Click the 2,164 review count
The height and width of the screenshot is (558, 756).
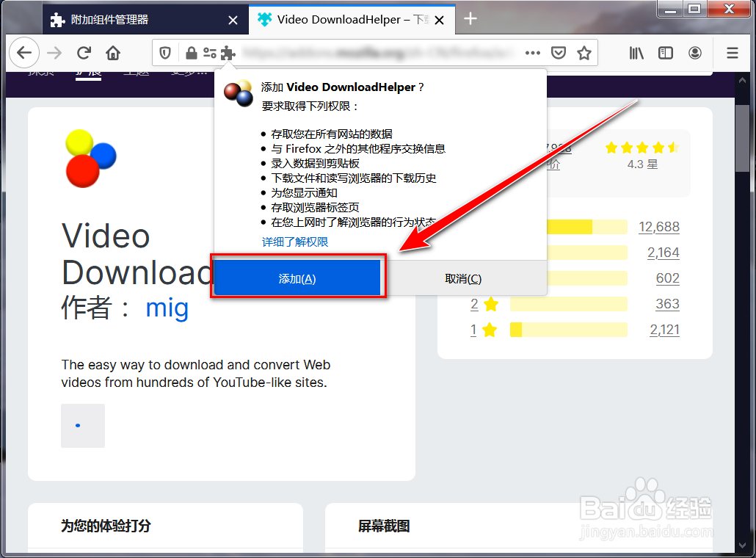(664, 253)
